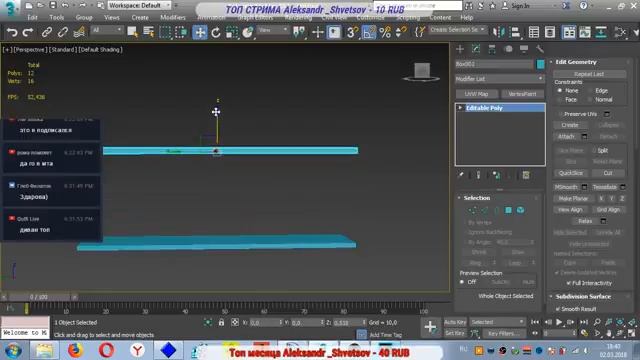Toggle the 3D Snaps button
Viewport: 640px width, 360px height.
(x=352, y=32)
